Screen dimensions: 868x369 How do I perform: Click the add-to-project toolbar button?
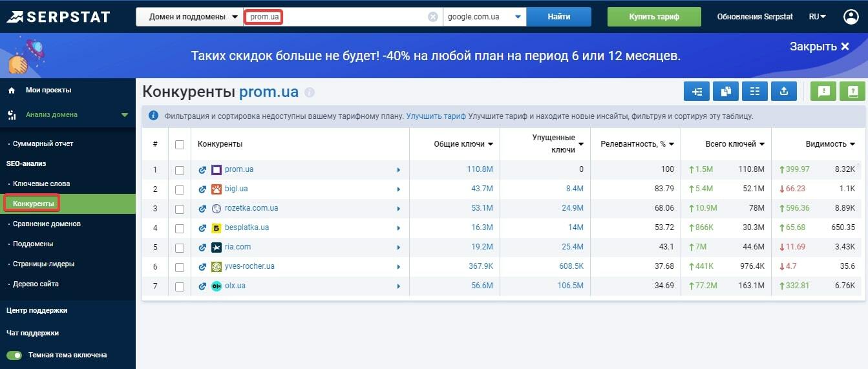(x=697, y=92)
